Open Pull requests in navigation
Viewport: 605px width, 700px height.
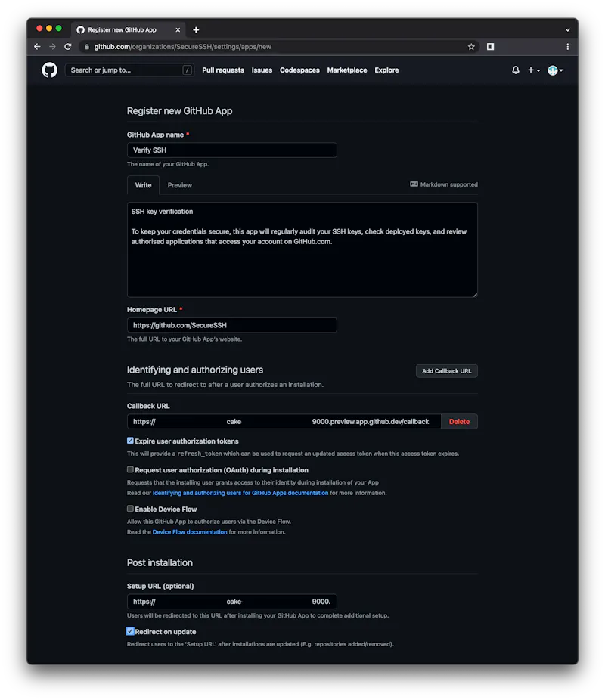click(223, 70)
